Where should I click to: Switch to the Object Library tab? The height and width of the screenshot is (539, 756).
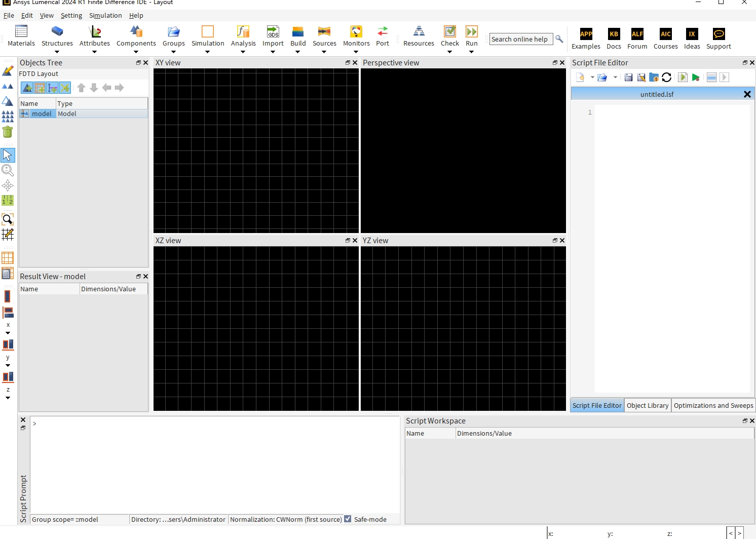pos(648,406)
